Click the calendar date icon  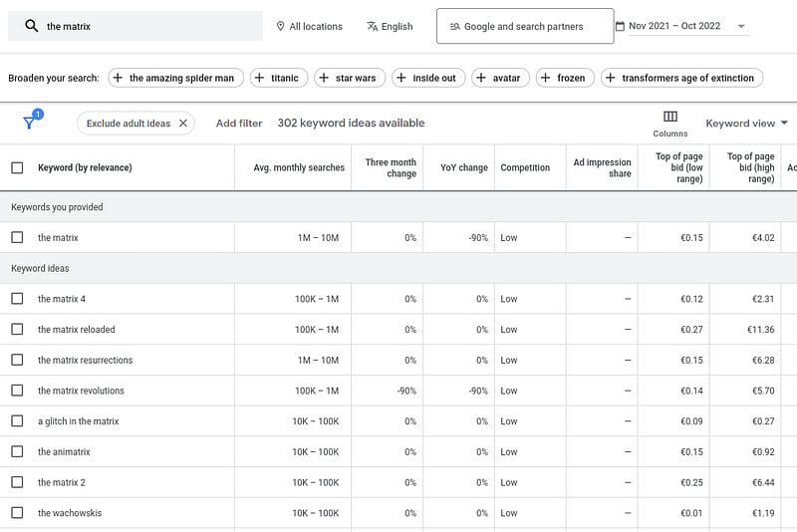click(620, 26)
